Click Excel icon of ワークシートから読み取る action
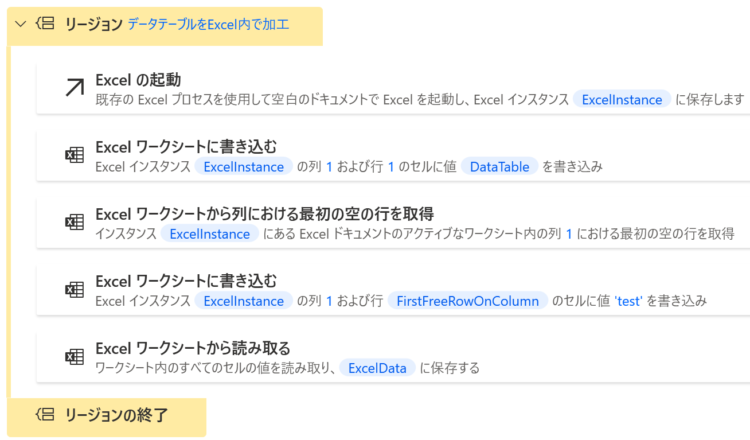The height and width of the screenshot is (440, 750). click(x=75, y=356)
